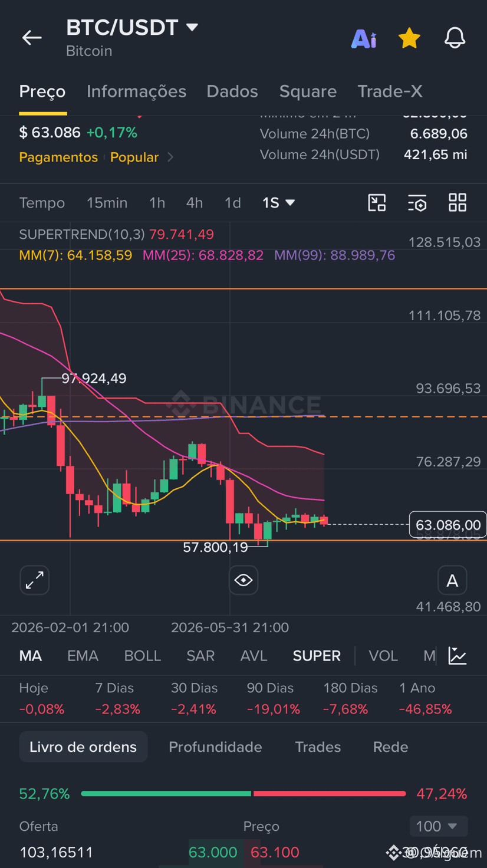487x868 pixels.
Task: Switch to the Preço tab
Action: click(x=42, y=91)
